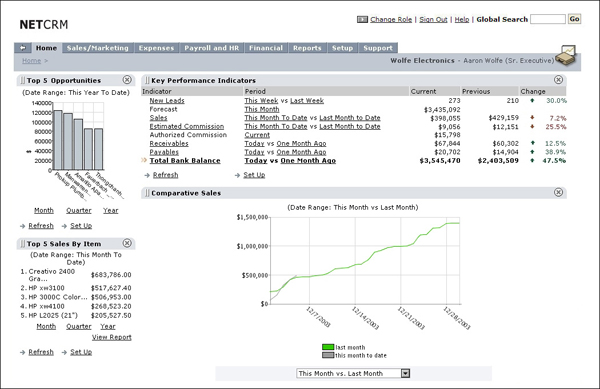Click the down arrow for Estimated Commission
This screenshot has height=389, width=600.
[532, 127]
